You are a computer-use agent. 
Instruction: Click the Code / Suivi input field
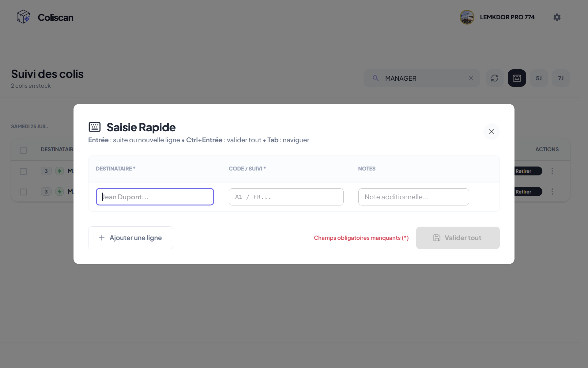click(286, 197)
